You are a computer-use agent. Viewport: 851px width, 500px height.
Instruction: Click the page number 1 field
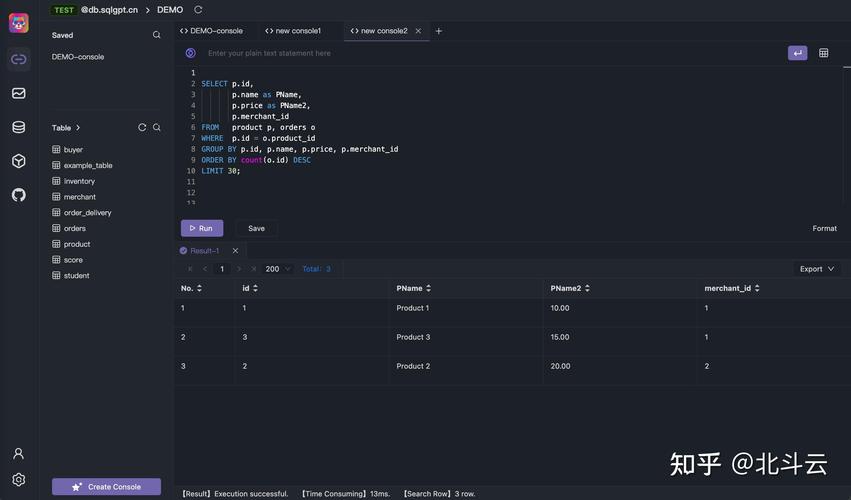[x=221, y=269]
